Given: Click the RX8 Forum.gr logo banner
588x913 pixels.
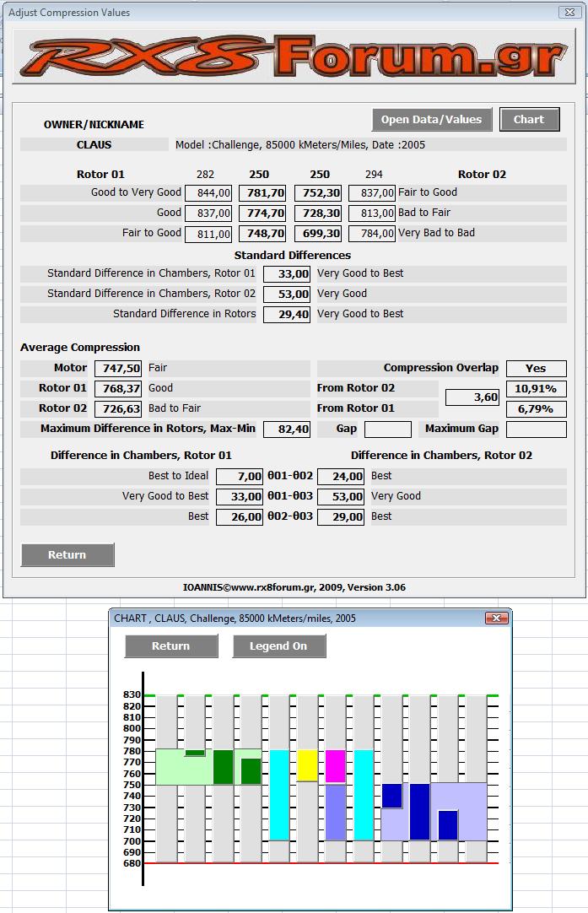Looking at the screenshot, I should coord(294,57).
